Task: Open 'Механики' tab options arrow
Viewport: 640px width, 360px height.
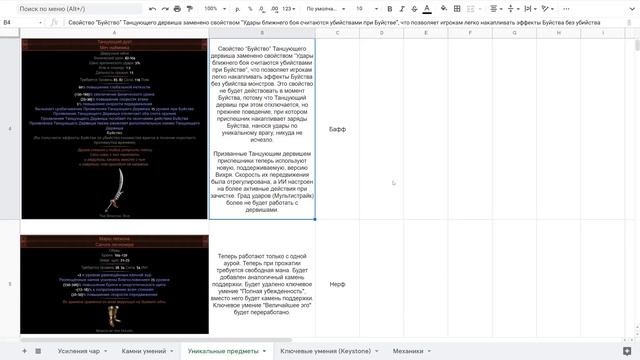Action: click(429, 351)
